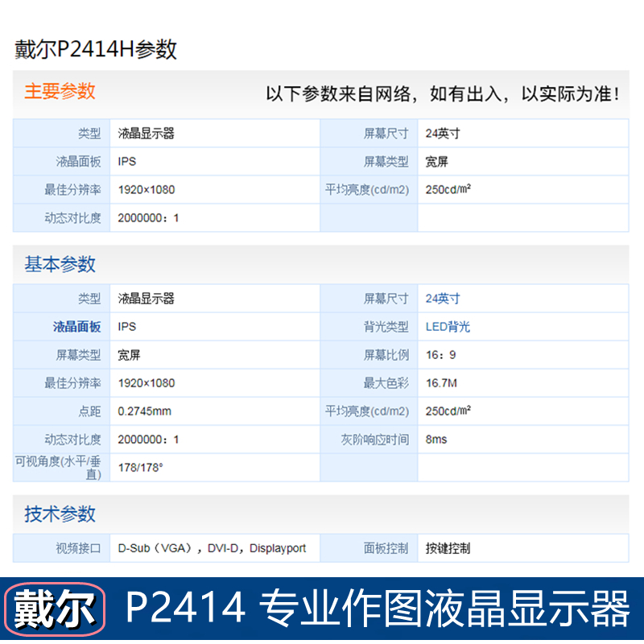Click 屏幕类型 label in 主要参数 table
The image size is (644, 644).
386,162
